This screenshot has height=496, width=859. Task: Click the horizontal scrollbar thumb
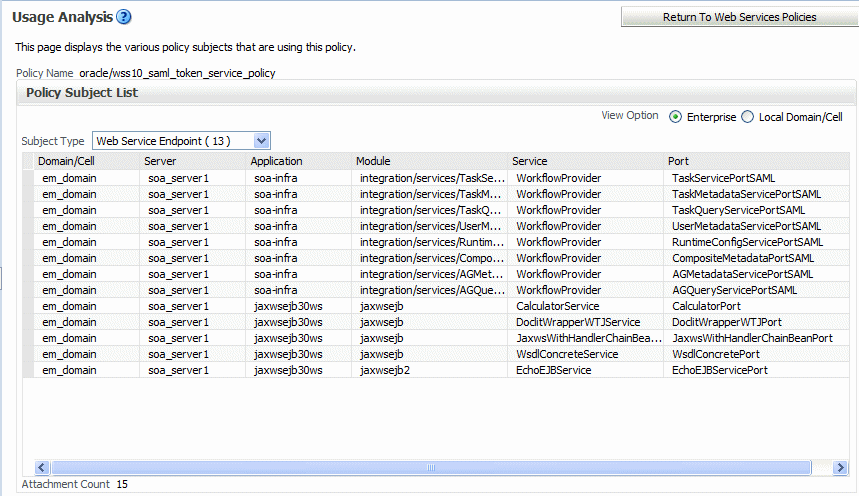(x=431, y=468)
